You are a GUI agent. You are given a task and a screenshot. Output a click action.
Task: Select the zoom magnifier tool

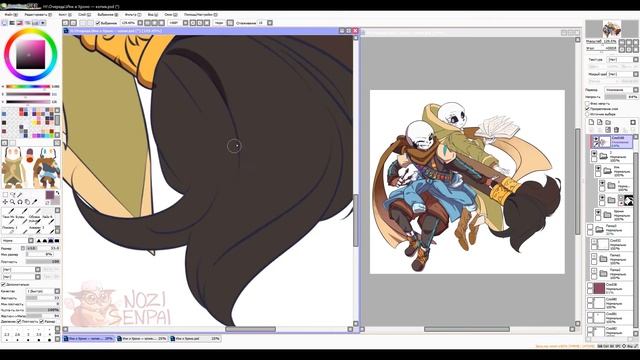coord(13,202)
